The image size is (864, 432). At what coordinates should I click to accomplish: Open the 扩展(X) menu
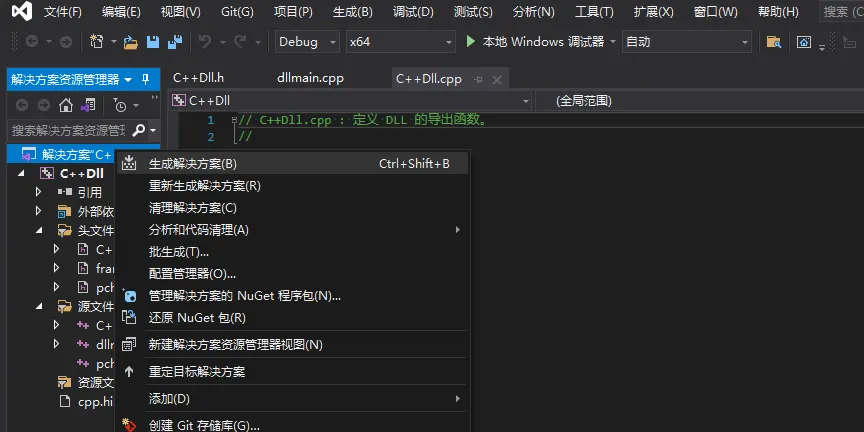[654, 12]
